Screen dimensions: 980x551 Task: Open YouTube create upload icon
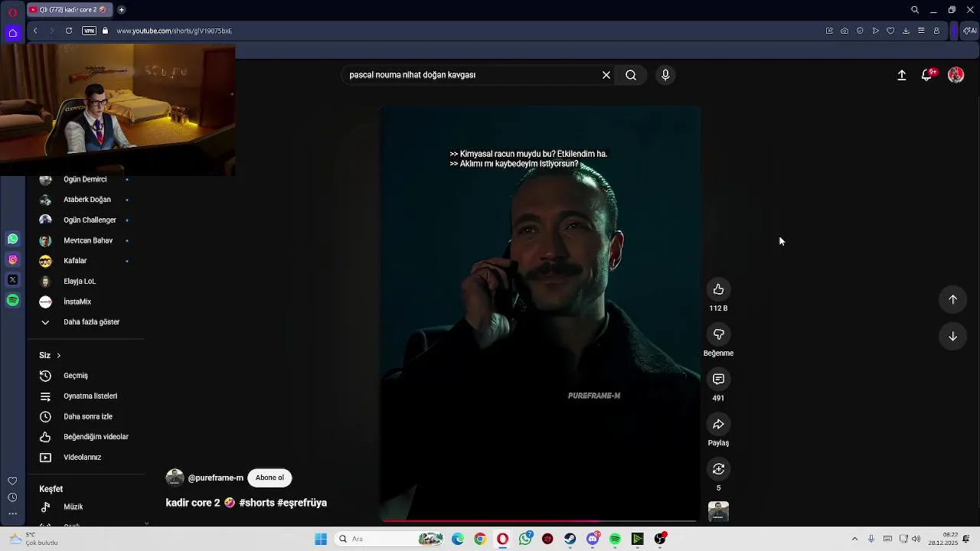(902, 75)
